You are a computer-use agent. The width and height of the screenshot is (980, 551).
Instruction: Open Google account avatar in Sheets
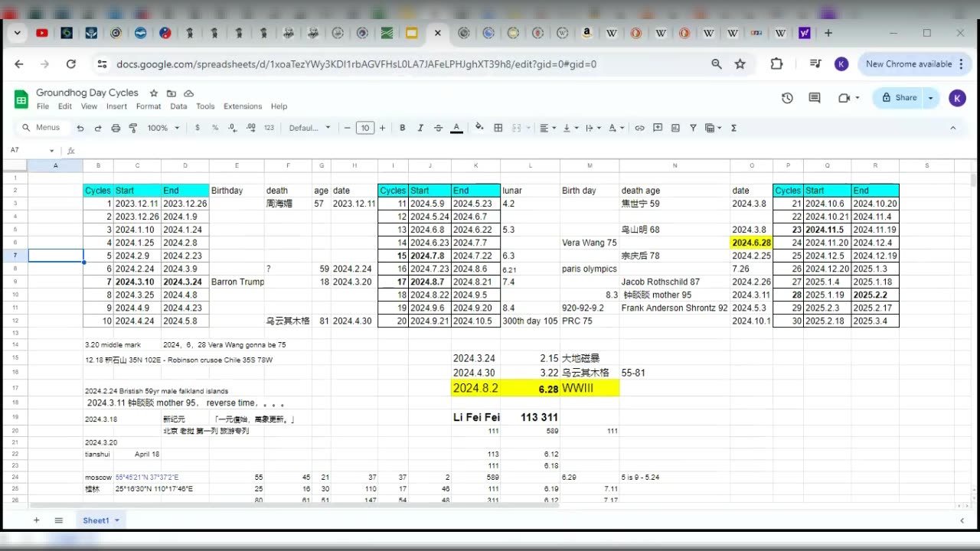957,98
